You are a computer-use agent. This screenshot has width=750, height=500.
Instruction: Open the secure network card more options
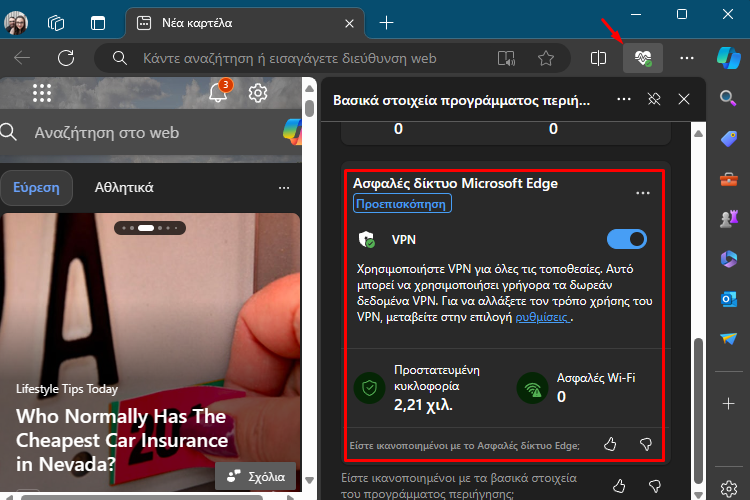point(643,193)
